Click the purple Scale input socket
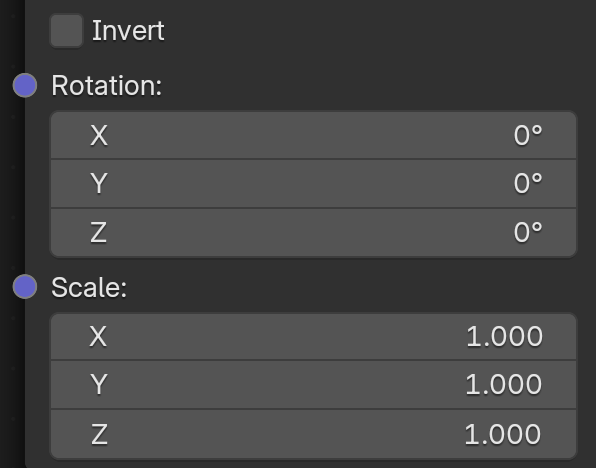The image size is (596, 468). tap(25, 286)
